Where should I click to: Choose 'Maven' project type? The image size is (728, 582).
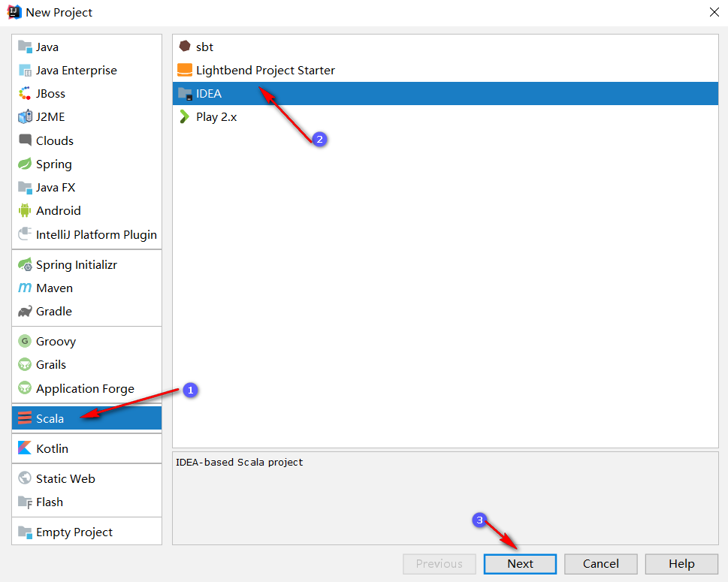click(54, 288)
